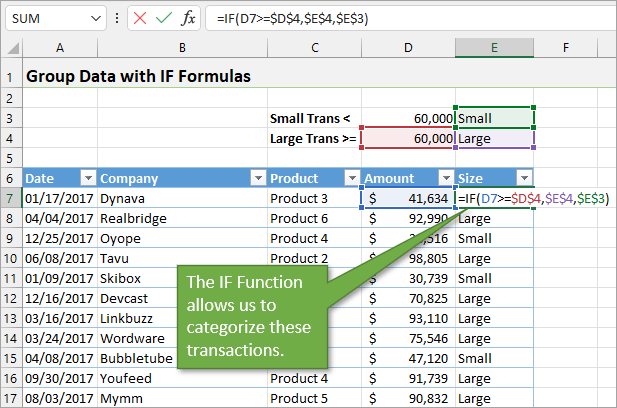This screenshot has width=617, height=408.
Task: Expand the Product column filter
Action: [x=350, y=177]
